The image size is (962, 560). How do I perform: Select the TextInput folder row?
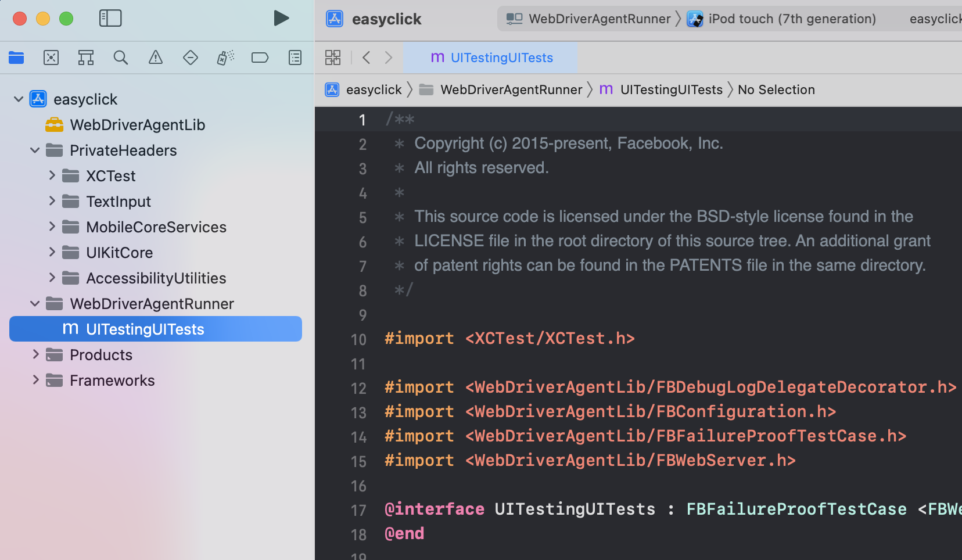[x=156, y=202]
